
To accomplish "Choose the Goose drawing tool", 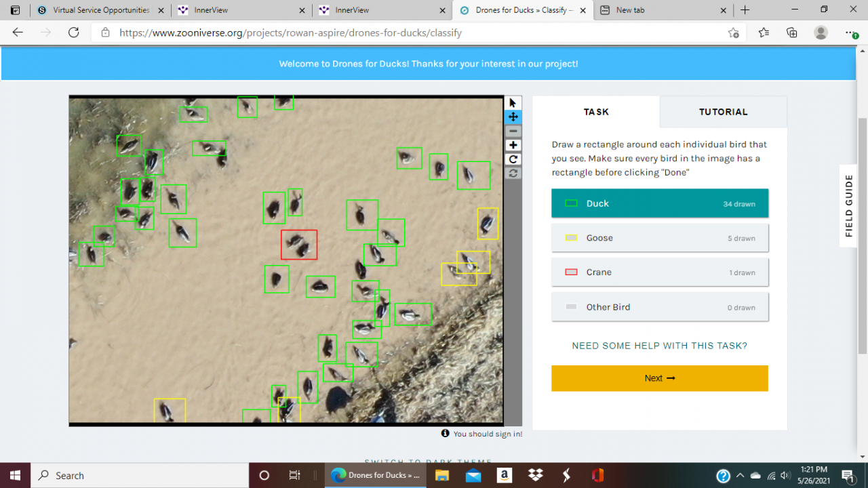I will pos(660,238).
